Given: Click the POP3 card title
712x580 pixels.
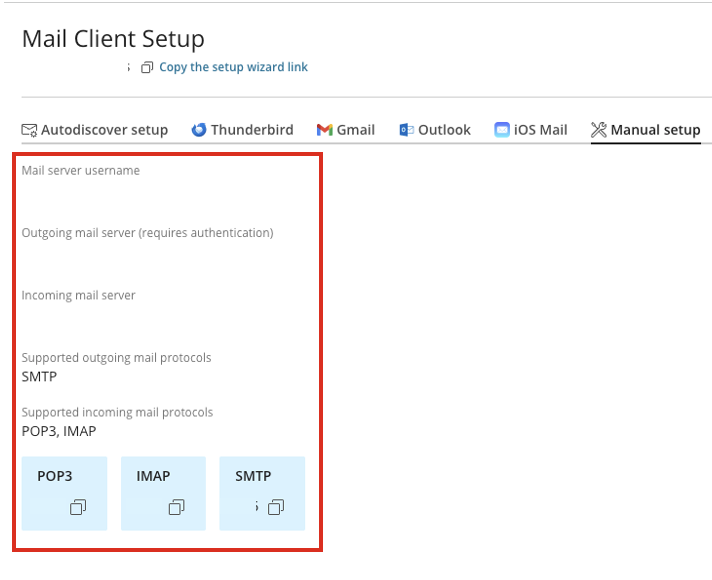Looking at the screenshot, I should (x=55, y=477).
